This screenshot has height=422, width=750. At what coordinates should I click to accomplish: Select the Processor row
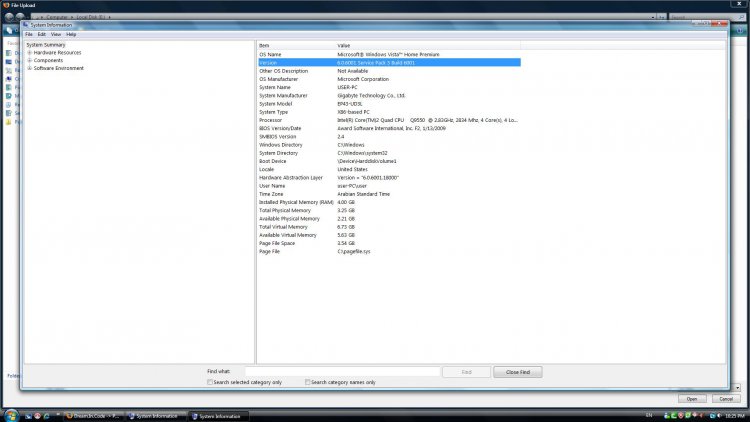[389, 120]
